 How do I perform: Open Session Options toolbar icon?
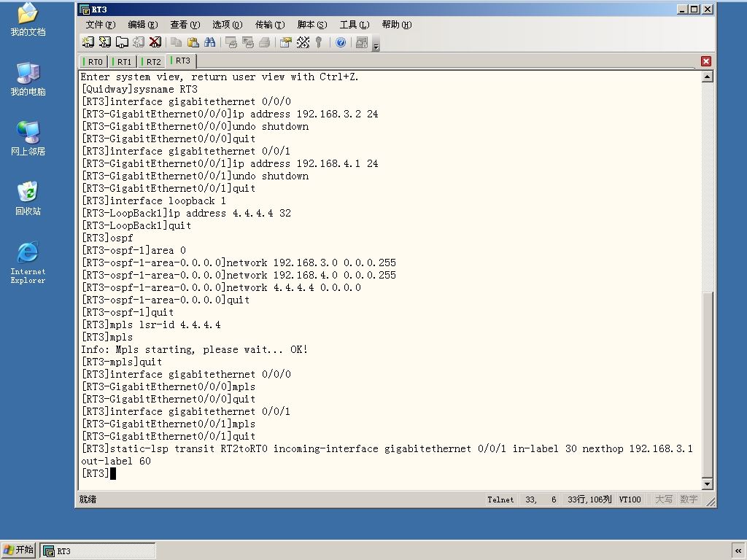pos(286,42)
